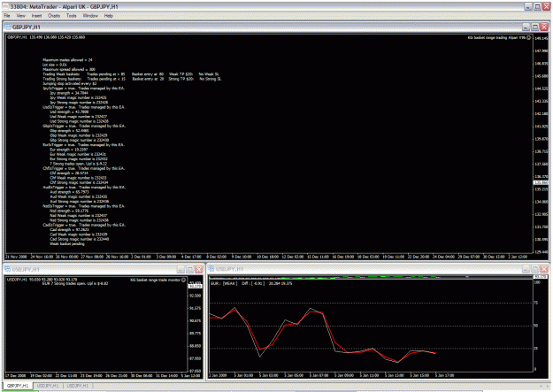Click the 'ChfIsTrigger = true' line
This screenshot has width=553, height=392.
point(83,168)
